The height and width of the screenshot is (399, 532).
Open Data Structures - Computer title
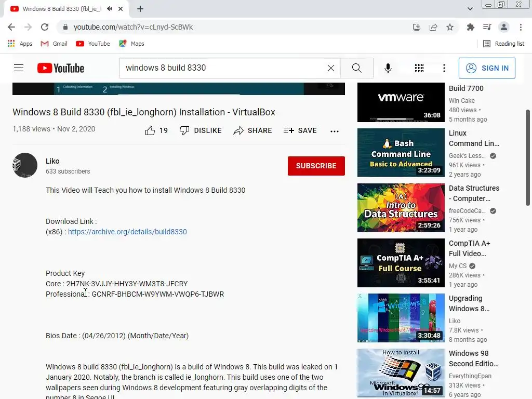pos(474,193)
